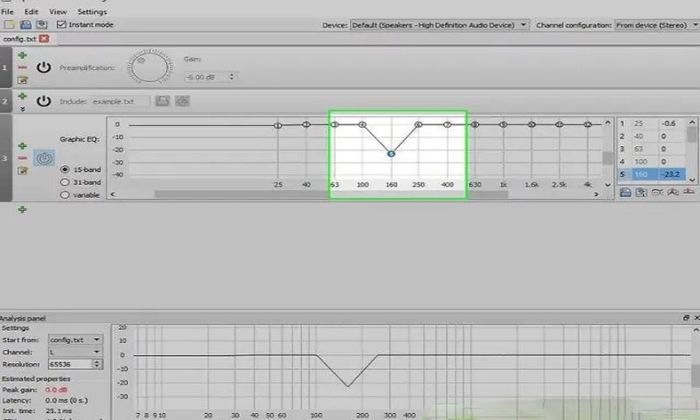Image resolution: width=700 pixels, height=420 pixels.
Task: Click the reset response icon under the band table
Action: 689,192
